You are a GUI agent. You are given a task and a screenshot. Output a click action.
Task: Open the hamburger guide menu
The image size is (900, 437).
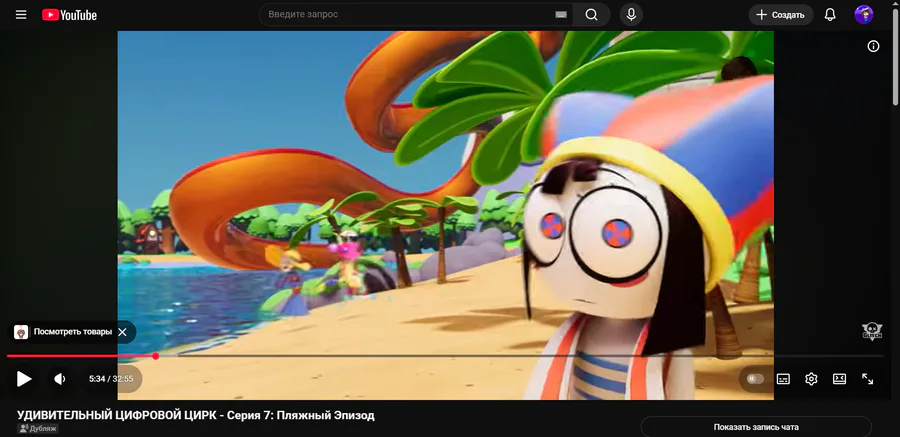pyautogui.click(x=21, y=15)
